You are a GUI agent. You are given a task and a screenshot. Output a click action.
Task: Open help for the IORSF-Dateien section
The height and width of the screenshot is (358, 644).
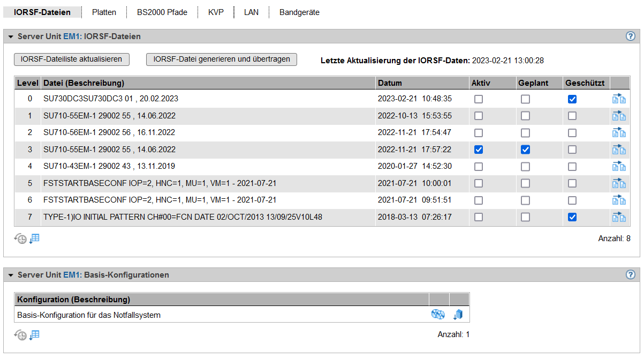(630, 36)
